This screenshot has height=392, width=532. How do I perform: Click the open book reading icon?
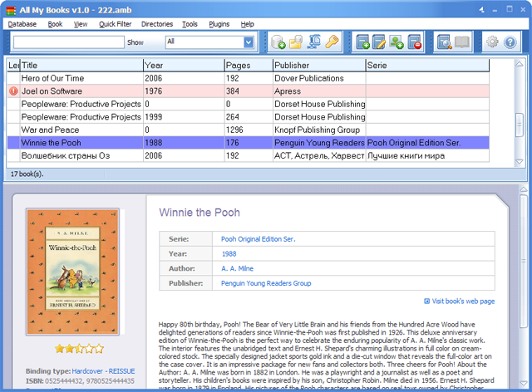pos(462,42)
